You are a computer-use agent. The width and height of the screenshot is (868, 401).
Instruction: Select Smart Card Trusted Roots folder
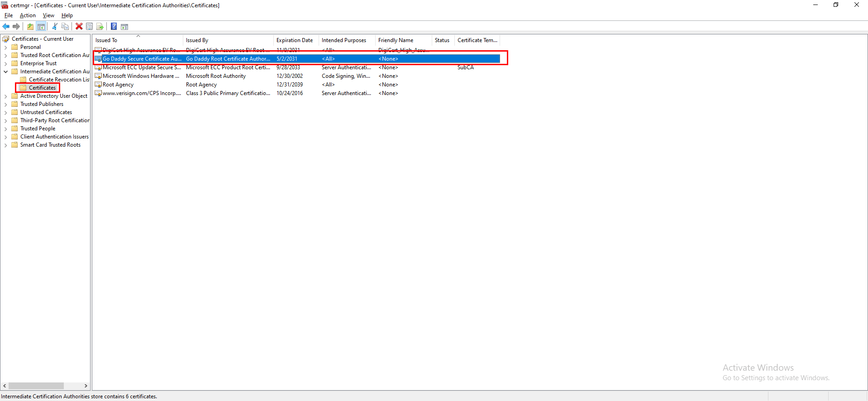(x=50, y=145)
